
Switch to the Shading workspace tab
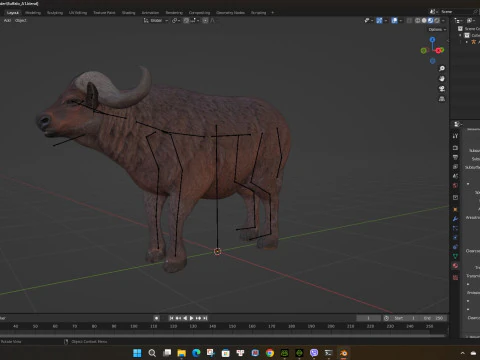[128, 13]
